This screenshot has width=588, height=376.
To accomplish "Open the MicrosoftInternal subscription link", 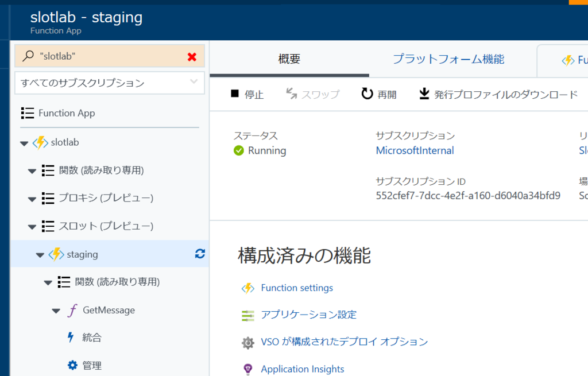I will coord(415,150).
